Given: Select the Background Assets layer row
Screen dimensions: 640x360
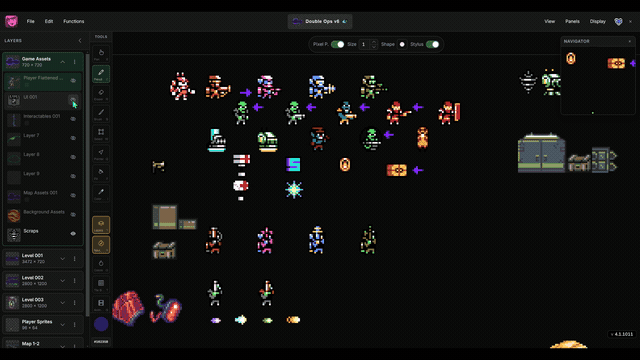Looking at the screenshot, I should coord(43,215).
